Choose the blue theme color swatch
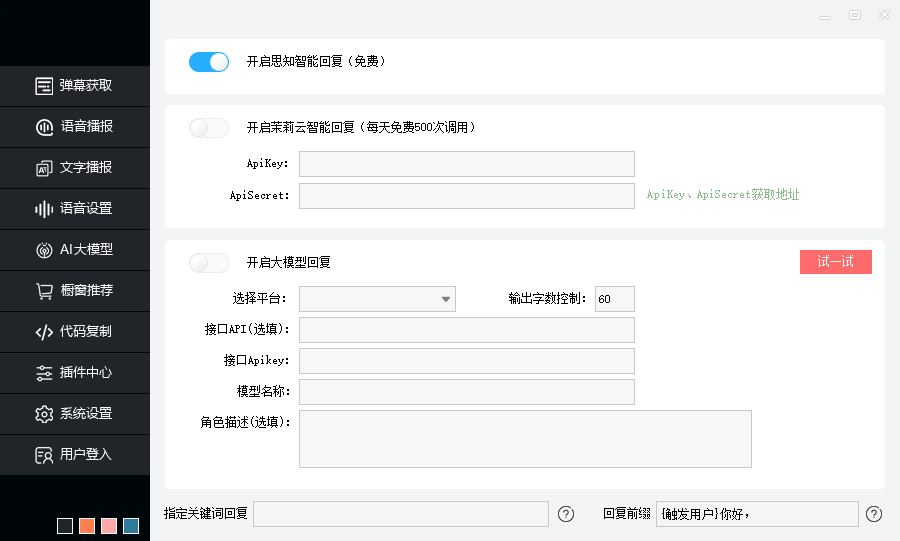Image resolution: width=900 pixels, height=541 pixels. 131,526
